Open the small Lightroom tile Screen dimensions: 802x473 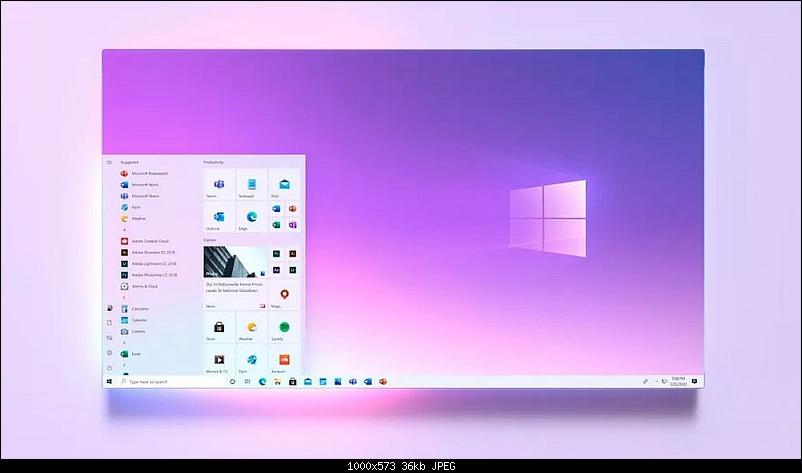pyautogui.click(x=293, y=270)
